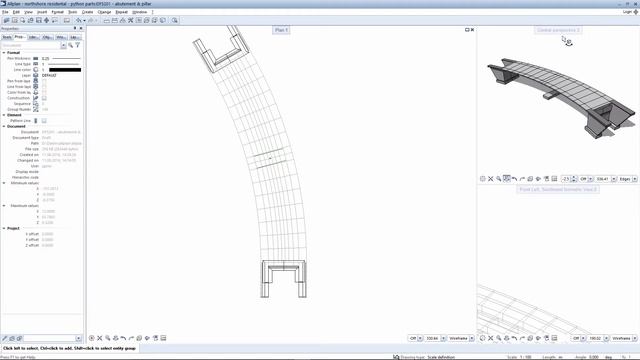The image size is (640, 360).
Task: Close the Properties panel
Action: pos(81,28)
